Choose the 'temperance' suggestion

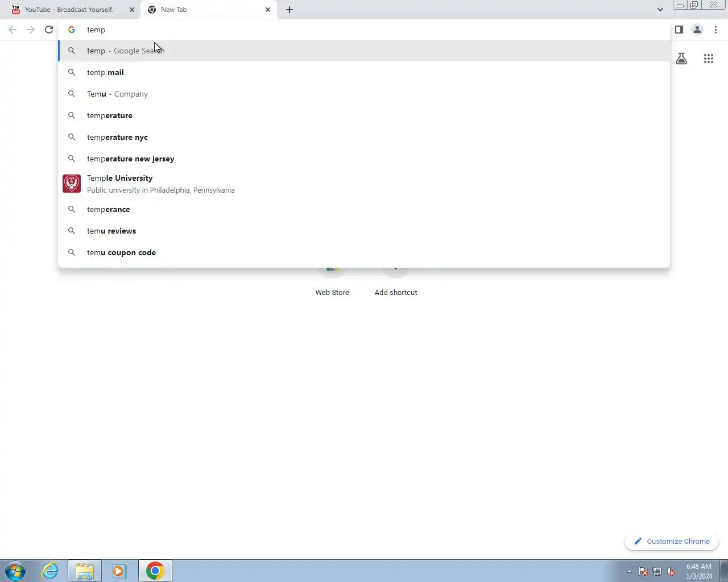point(364,209)
